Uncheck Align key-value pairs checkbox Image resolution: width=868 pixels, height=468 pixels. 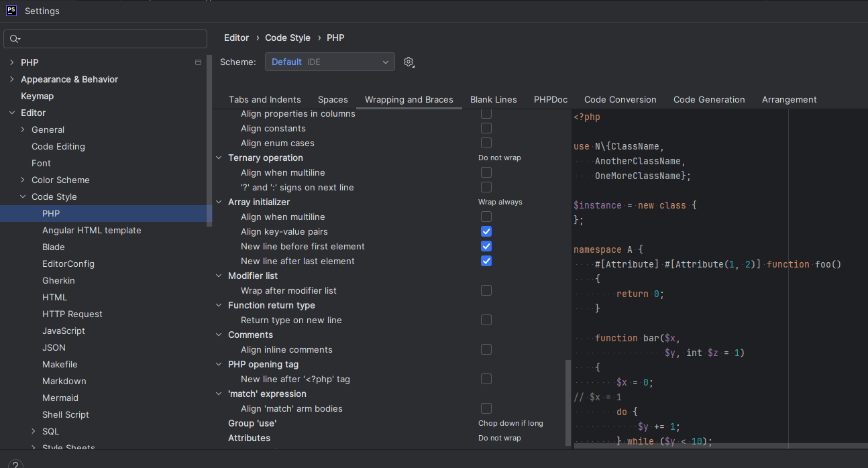tap(486, 231)
